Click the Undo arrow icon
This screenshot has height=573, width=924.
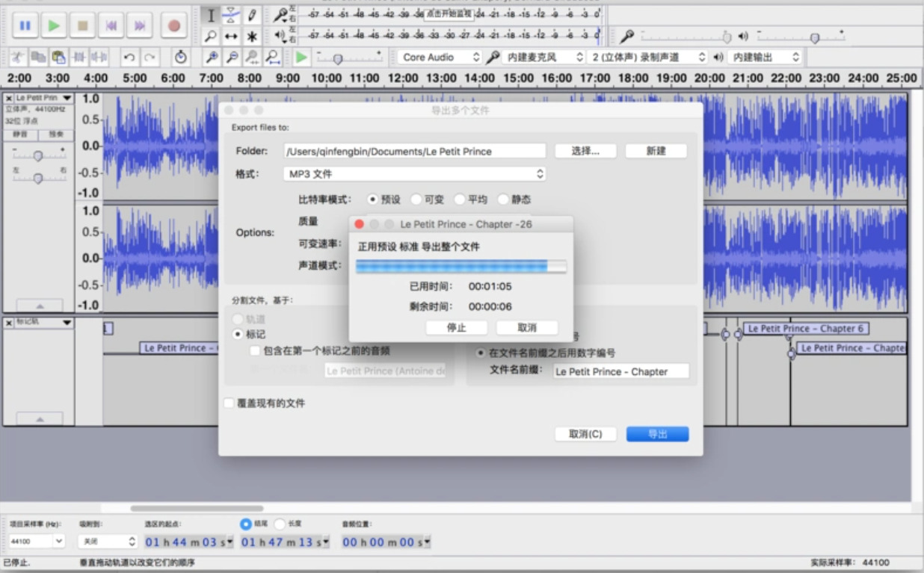[x=129, y=58]
